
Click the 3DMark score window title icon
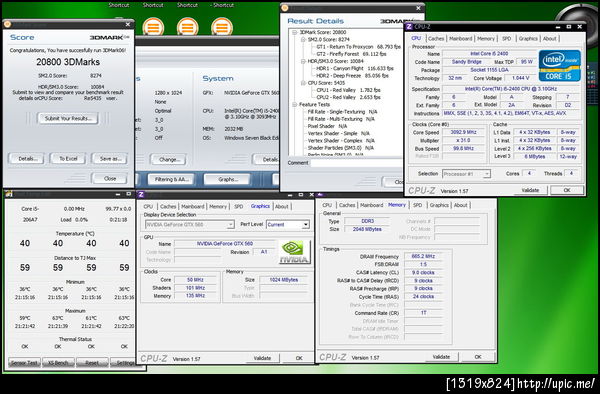[7, 24]
